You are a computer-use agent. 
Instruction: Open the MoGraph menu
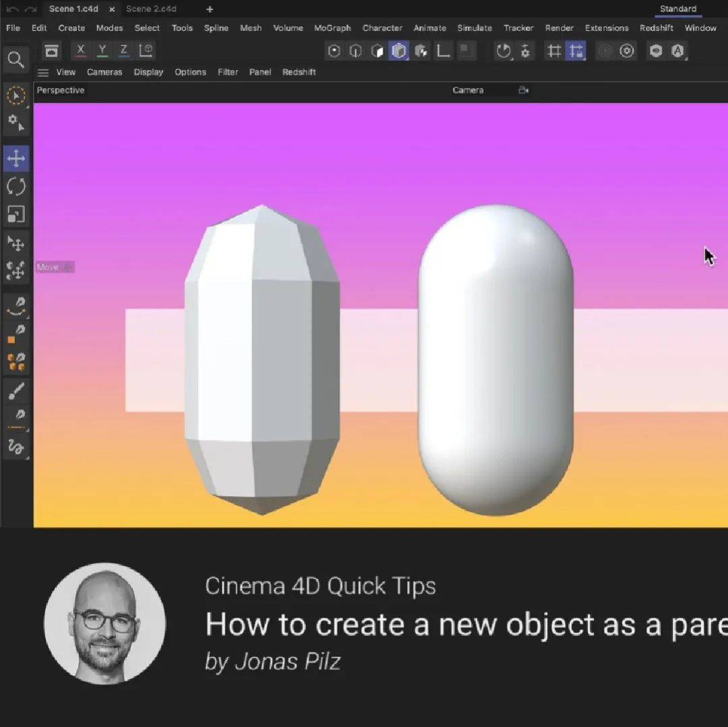332,28
